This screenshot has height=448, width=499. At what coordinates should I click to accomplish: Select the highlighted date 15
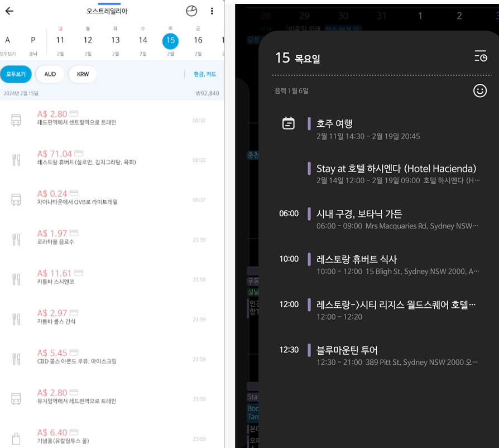tap(170, 40)
